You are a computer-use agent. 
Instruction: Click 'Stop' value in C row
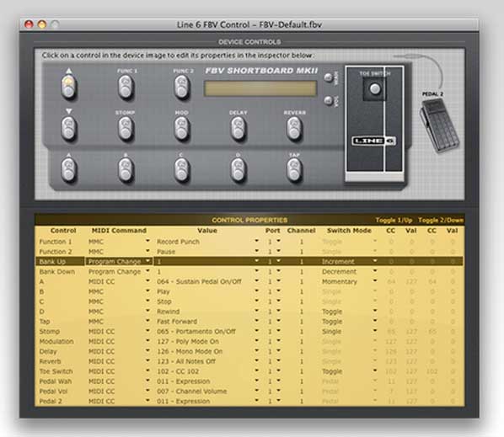coord(164,301)
